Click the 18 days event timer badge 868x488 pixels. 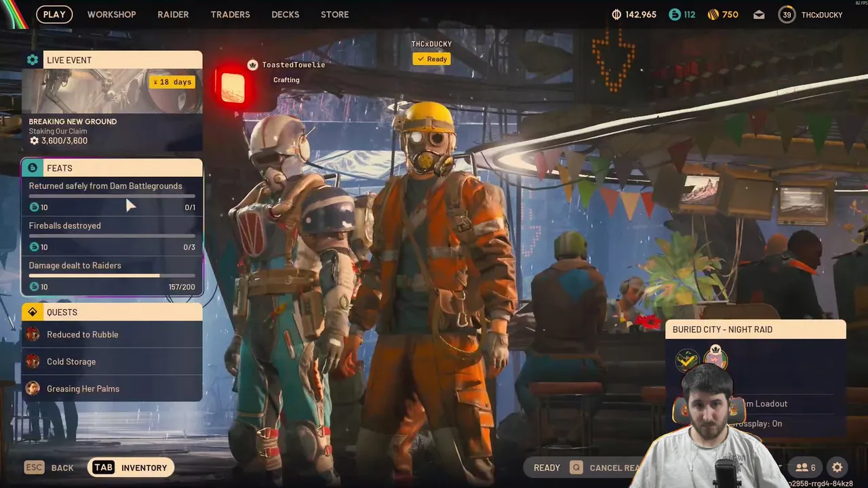click(x=173, y=82)
